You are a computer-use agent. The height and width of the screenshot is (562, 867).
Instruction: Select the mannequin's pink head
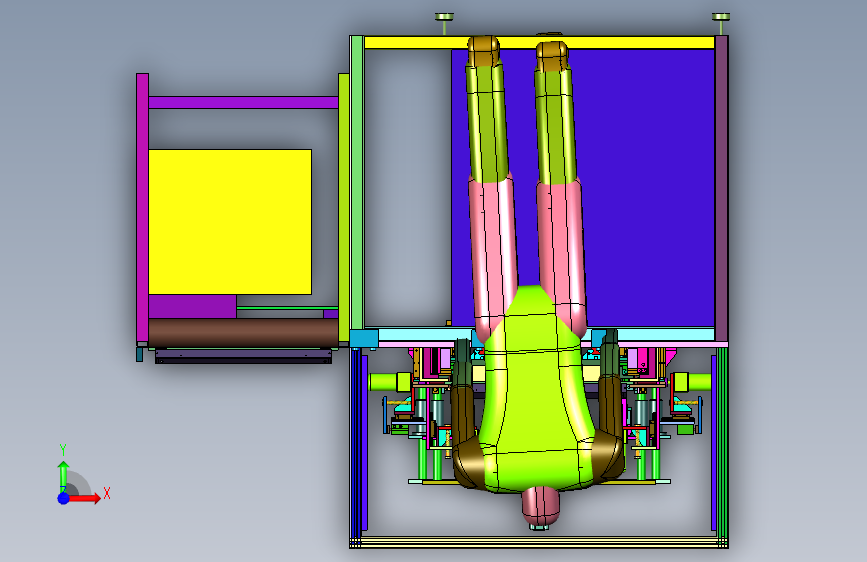[x=540, y=506]
